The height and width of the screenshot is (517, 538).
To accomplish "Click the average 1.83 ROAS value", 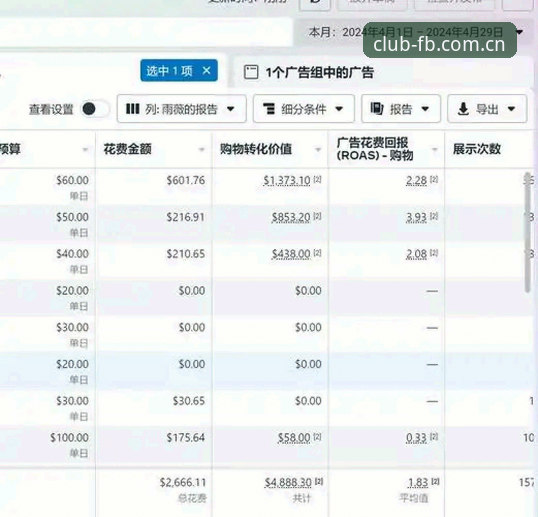I will [x=419, y=483].
